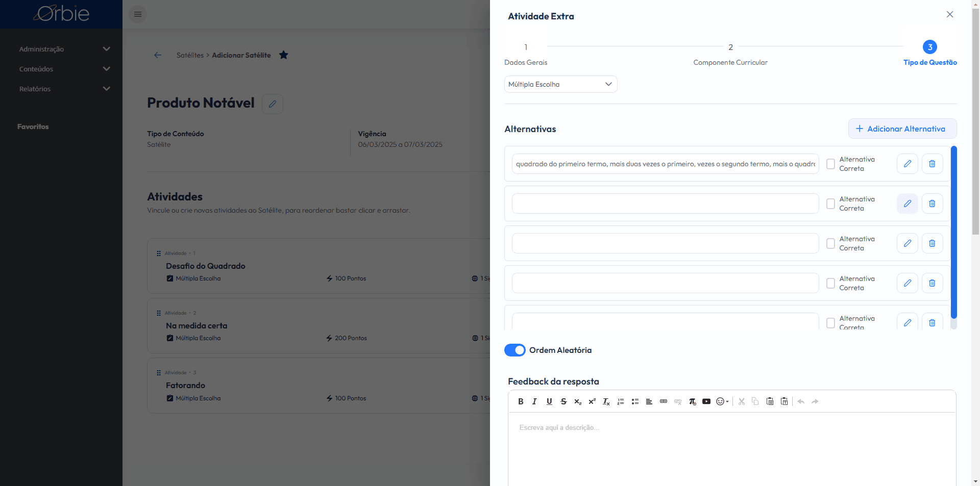Click the second alternative text field

[x=665, y=203]
